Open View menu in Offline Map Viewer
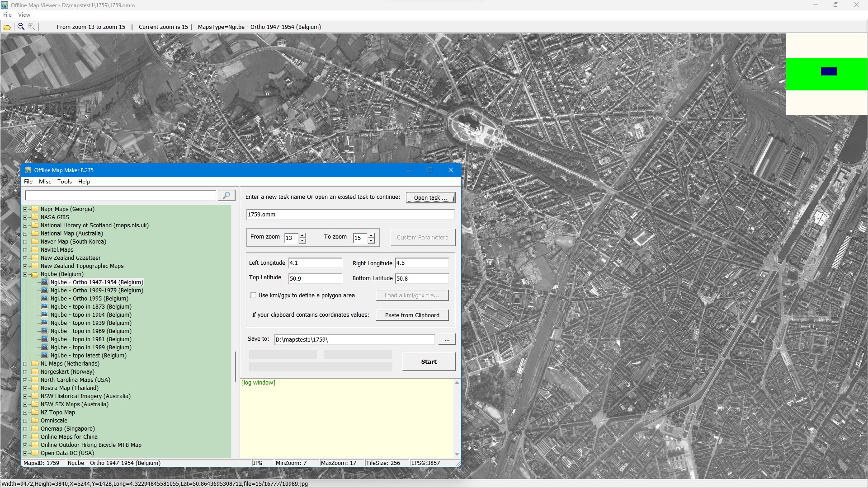868x488 pixels. tap(24, 14)
